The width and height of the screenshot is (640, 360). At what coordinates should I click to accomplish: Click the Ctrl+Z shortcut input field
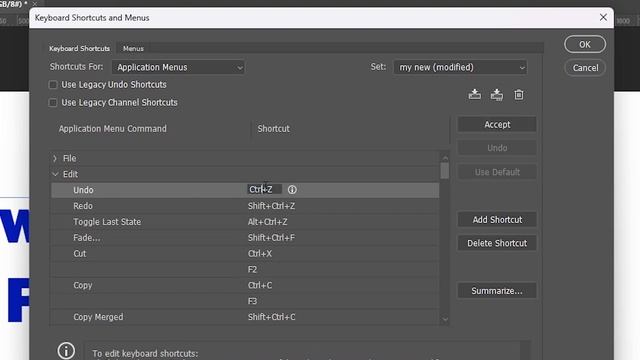[x=264, y=189]
